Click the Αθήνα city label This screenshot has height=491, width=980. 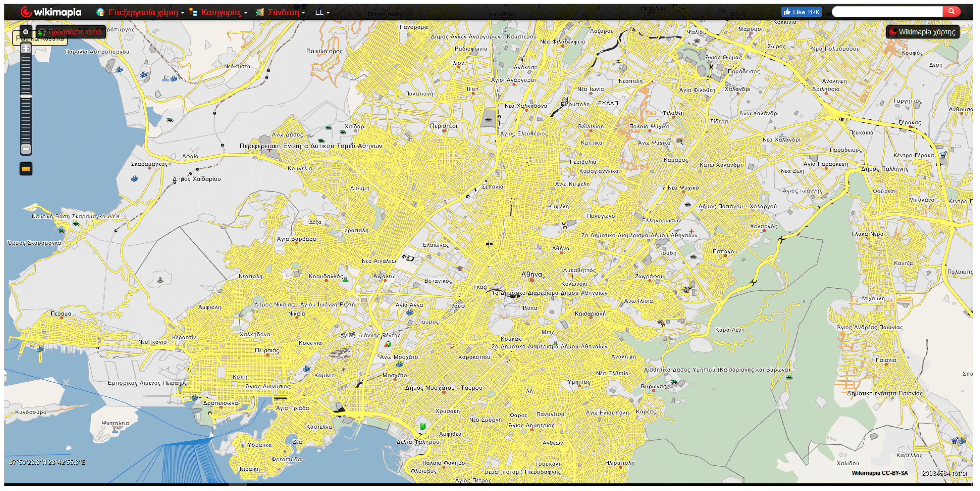click(532, 274)
